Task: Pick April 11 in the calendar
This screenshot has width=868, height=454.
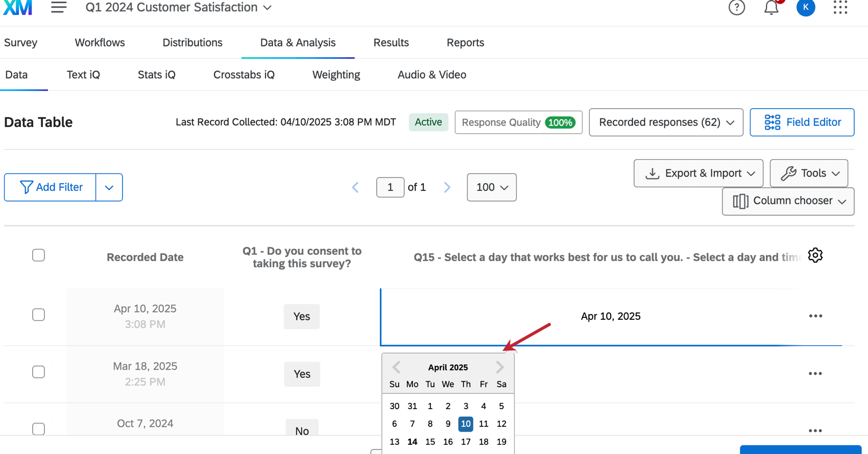Action: [484, 424]
